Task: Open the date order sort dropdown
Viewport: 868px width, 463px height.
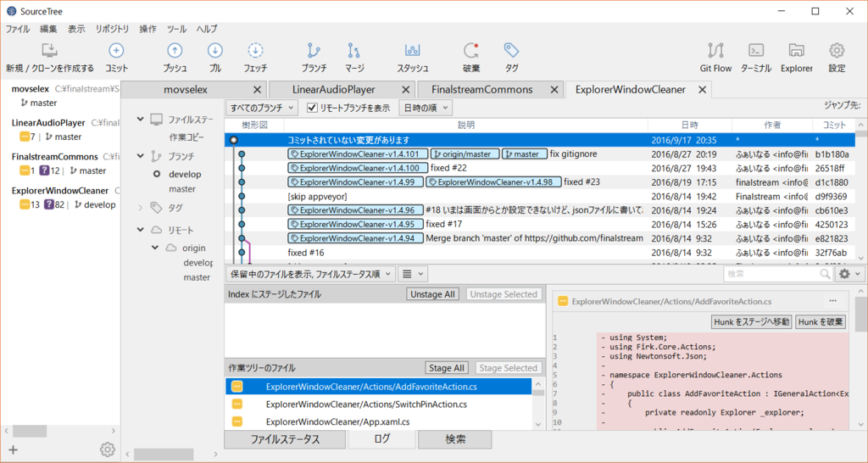Action: [x=426, y=108]
